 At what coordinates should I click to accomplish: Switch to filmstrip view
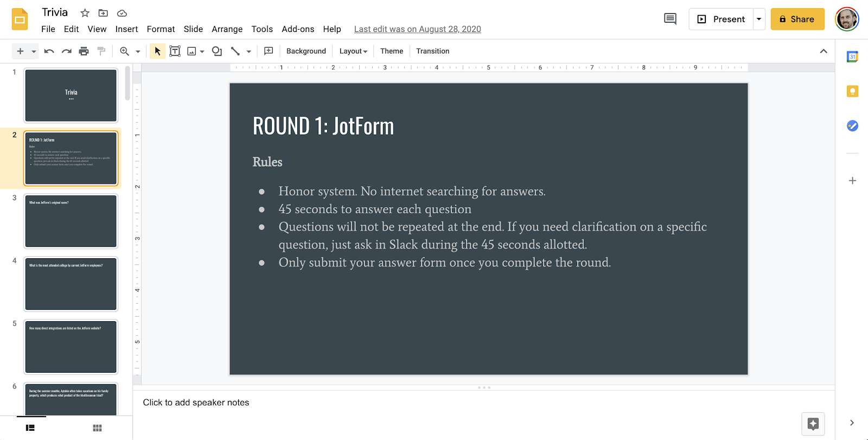30,428
